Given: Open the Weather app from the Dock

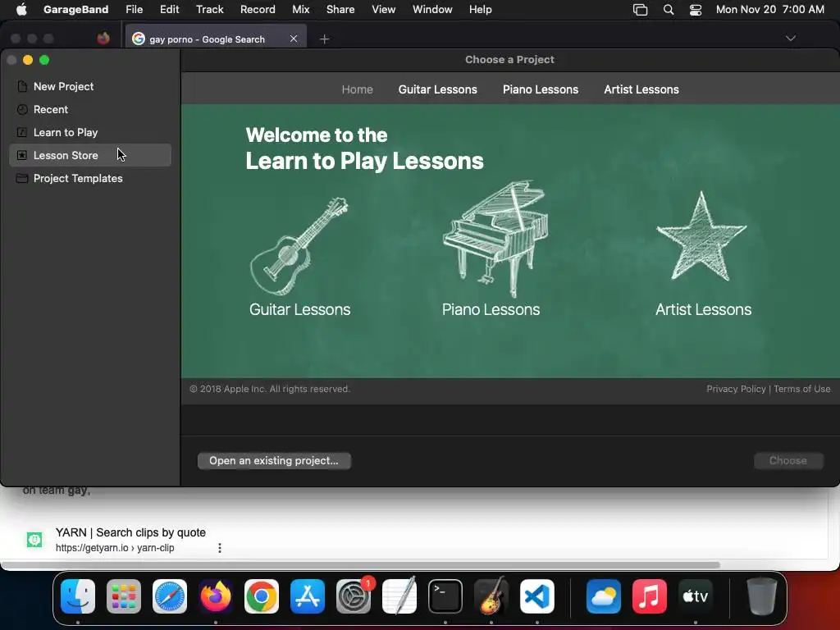Looking at the screenshot, I should pos(603,596).
